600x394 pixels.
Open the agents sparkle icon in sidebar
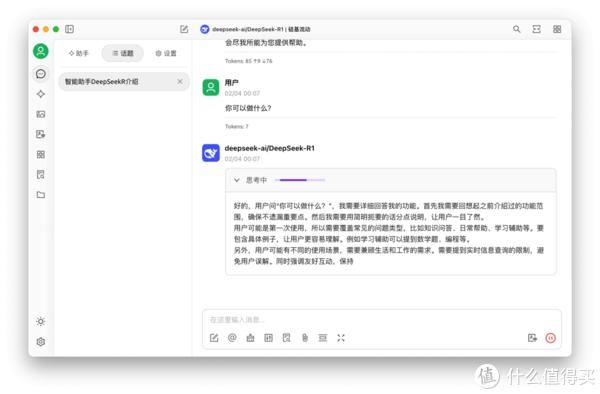click(x=41, y=94)
